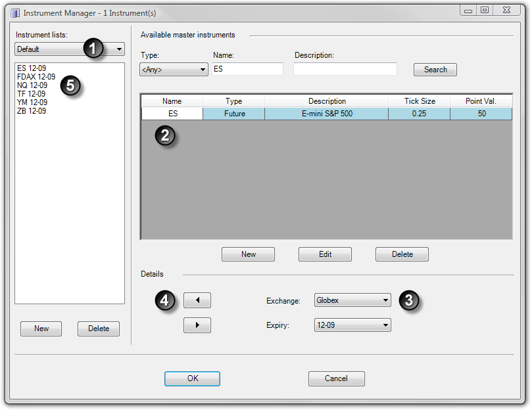This screenshot has height=410, width=532.
Task: Click the left arrow to add instrument
Action: [x=197, y=300]
